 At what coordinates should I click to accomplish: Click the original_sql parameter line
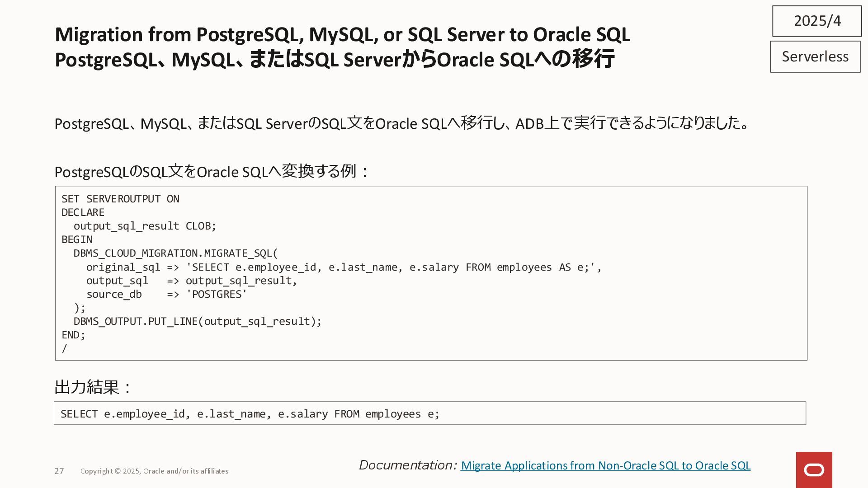[344, 267]
